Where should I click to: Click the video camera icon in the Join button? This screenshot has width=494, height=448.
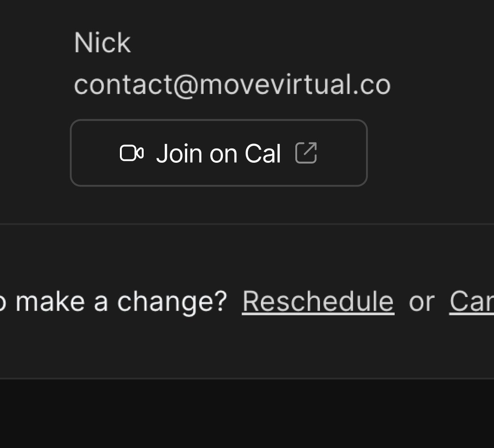click(133, 153)
